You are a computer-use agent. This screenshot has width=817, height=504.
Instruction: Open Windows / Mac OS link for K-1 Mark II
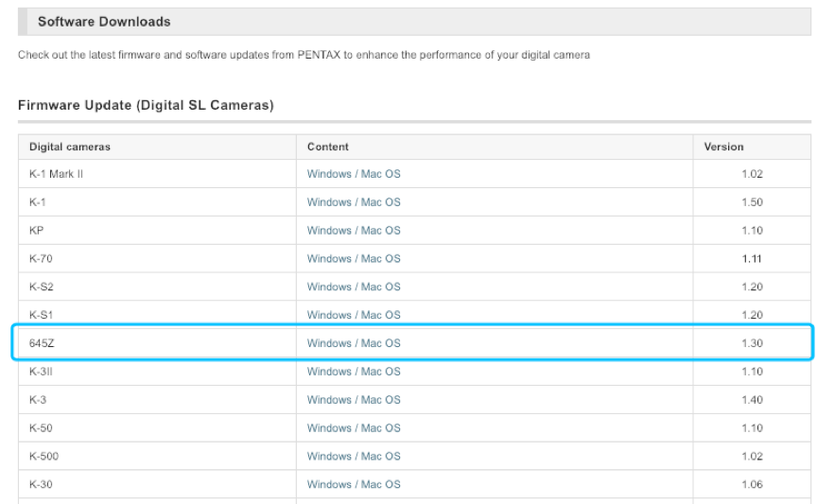coord(354,174)
